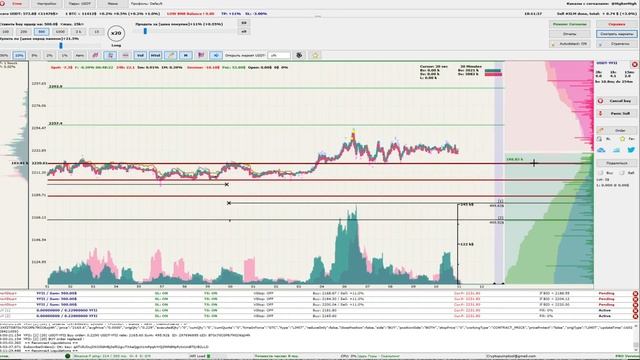Click the Twitter bird icon
Image resolution: width=640 pixels, height=360 pixels.
631,150
